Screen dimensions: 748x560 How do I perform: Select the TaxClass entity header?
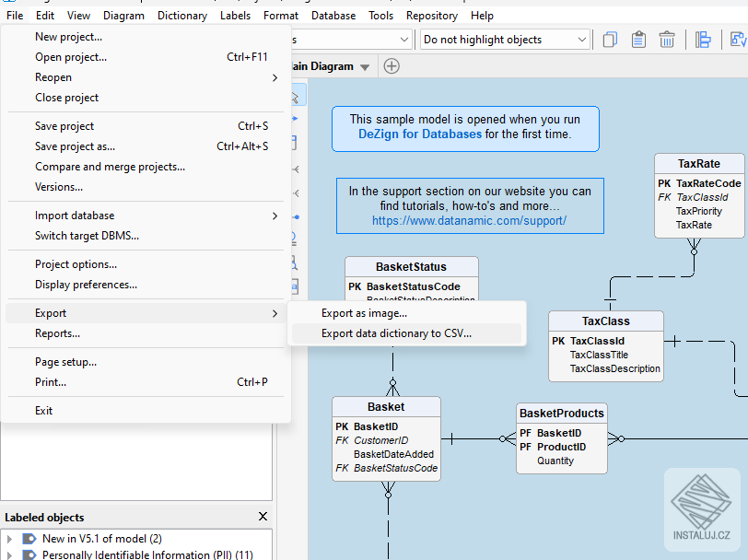[606, 321]
